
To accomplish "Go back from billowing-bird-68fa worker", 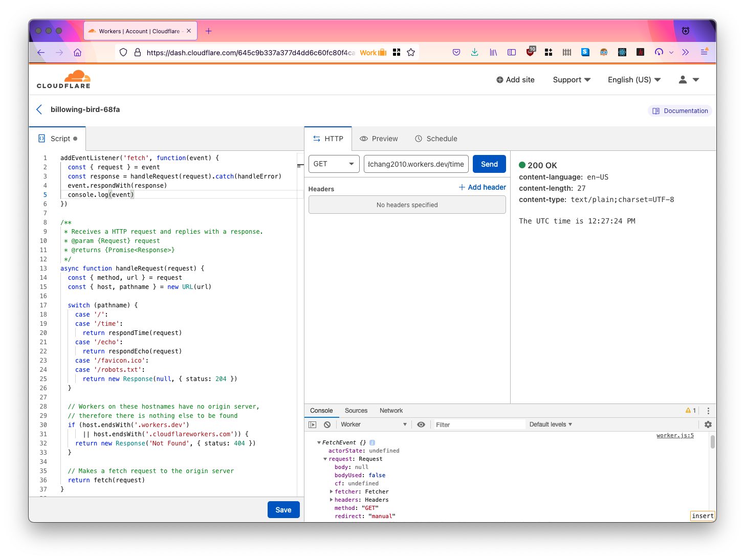I will coord(39,109).
